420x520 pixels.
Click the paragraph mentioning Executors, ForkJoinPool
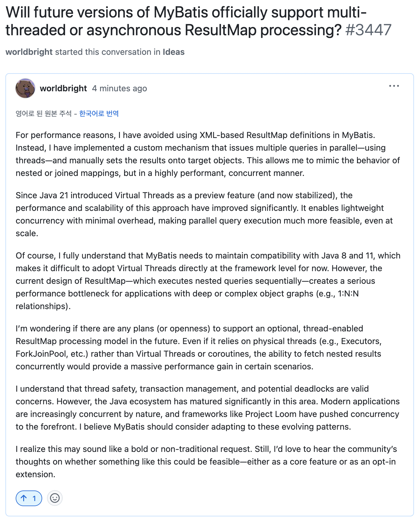tap(199, 347)
